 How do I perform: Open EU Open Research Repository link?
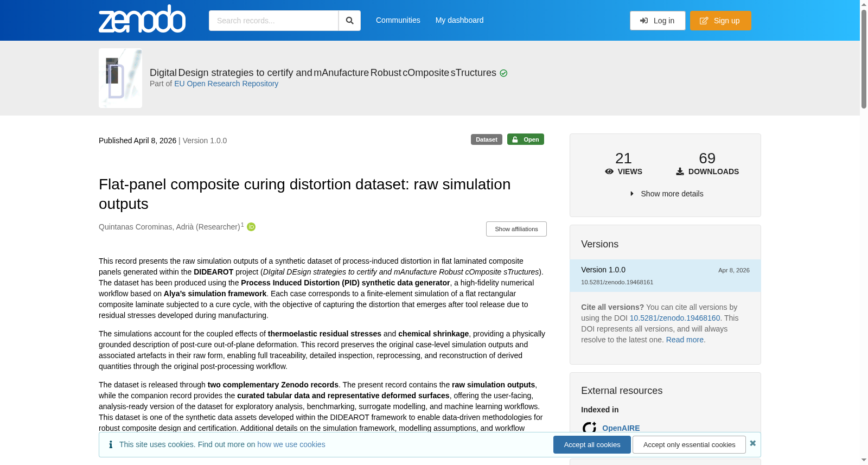click(x=226, y=84)
